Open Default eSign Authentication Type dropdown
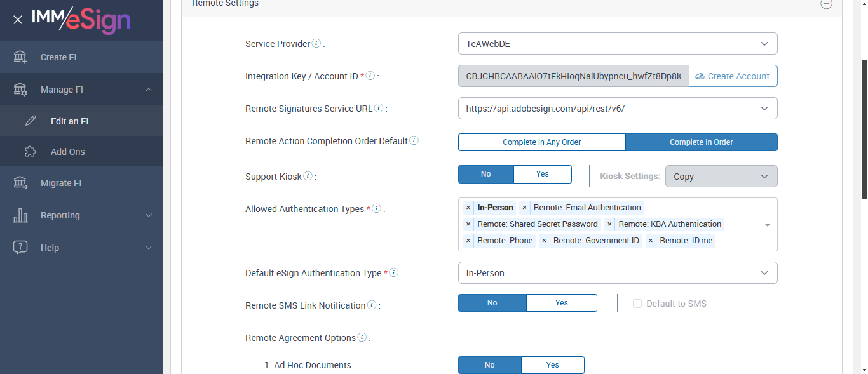Image resolution: width=868 pixels, height=374 pixels. pos(617,273)
